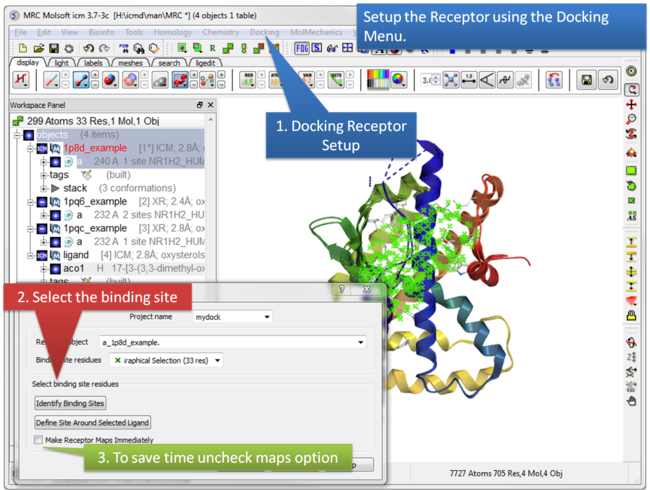Click the save icon in display toolbar
Screen dimensions: 650x490
[585, 80]
